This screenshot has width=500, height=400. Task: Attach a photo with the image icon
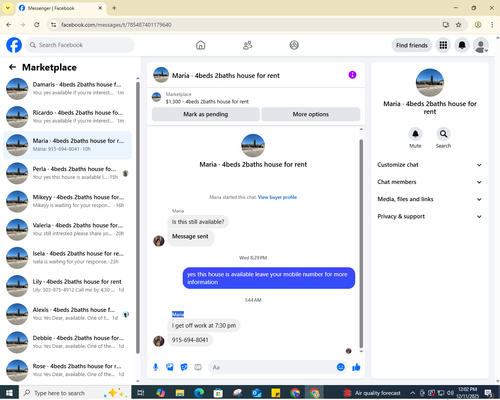170,367
